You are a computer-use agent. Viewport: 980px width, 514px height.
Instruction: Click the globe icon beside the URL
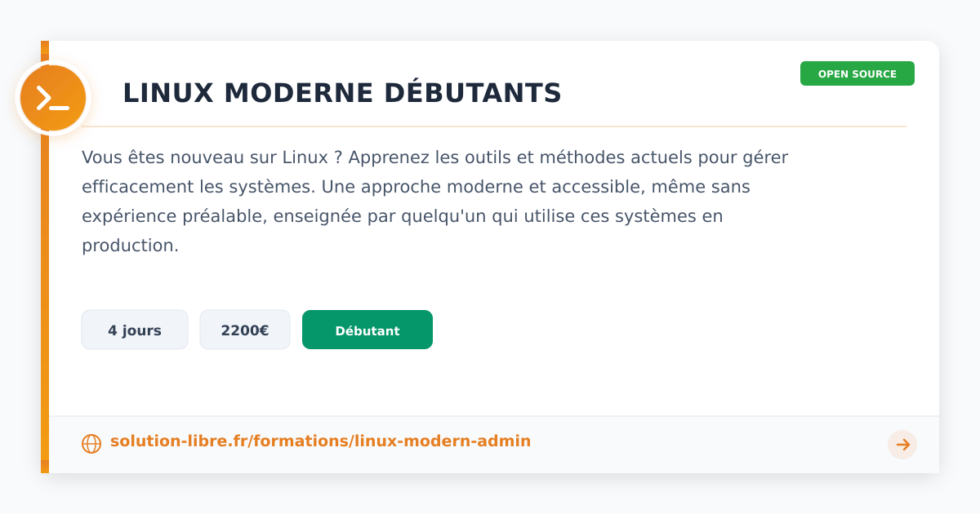pos(91,444)
